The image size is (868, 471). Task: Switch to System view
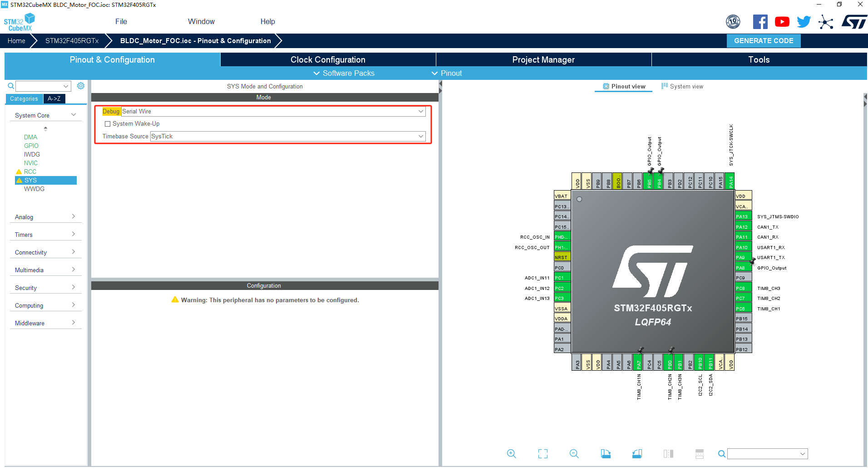[682, 86]
